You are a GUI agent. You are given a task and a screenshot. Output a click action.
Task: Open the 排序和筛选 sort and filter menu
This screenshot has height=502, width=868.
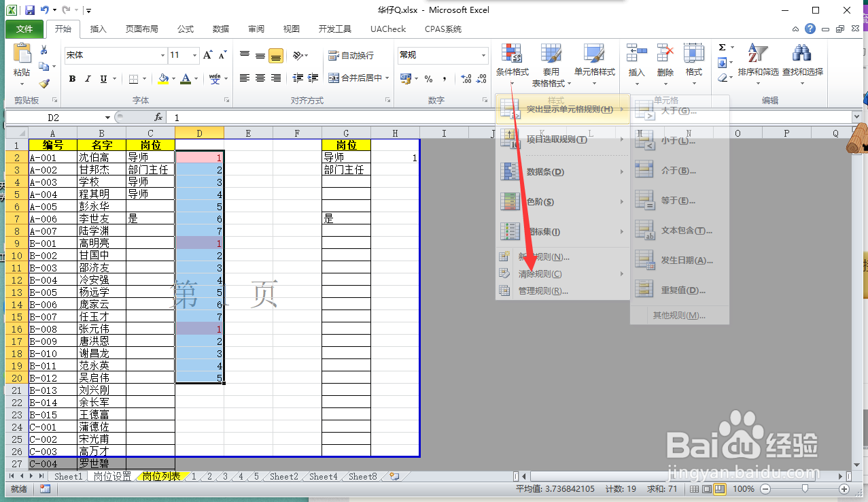758,63
